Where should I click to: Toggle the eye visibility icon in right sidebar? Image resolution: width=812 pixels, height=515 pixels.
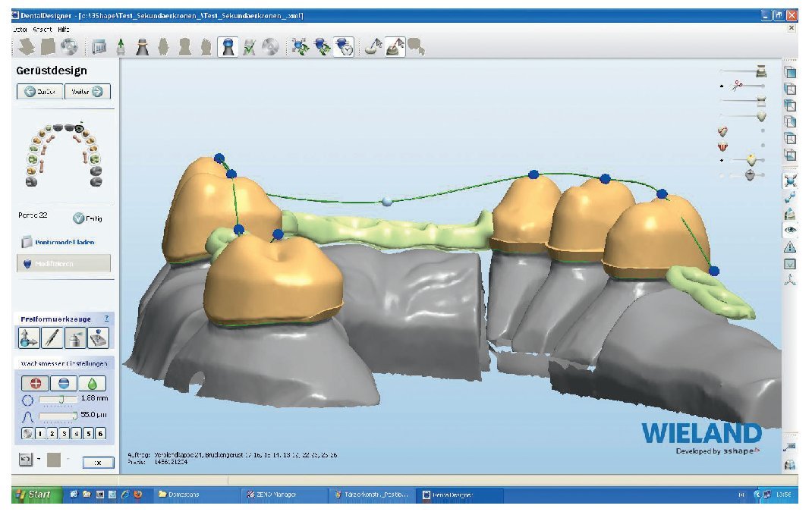[x=790, y=229]
